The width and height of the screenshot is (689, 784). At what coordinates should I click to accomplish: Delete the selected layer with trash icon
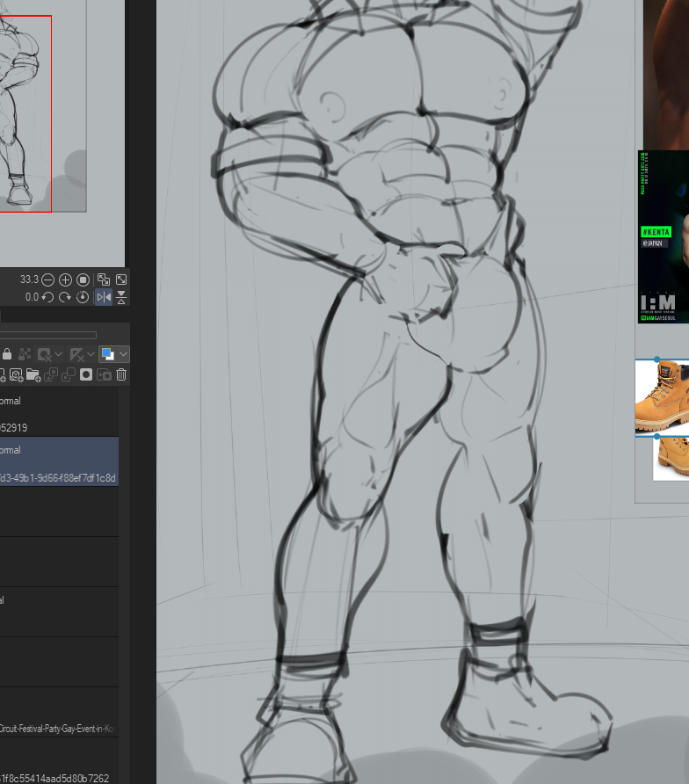[121, 374]
